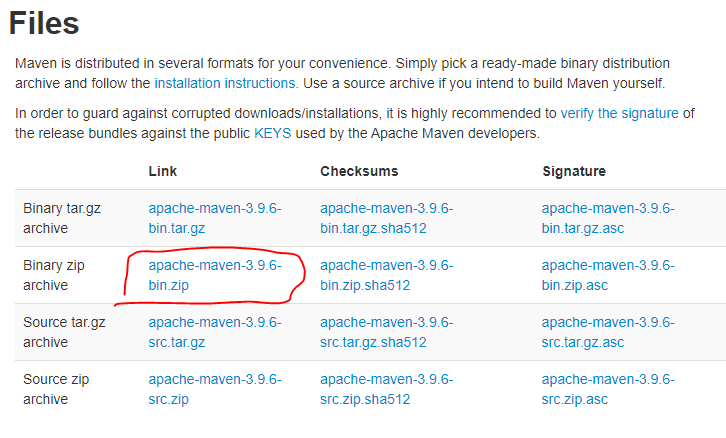Open apache-maven-3.9.6-bin.zip.asc signature
Screen dimensions: 726x438
pos(608,275)
